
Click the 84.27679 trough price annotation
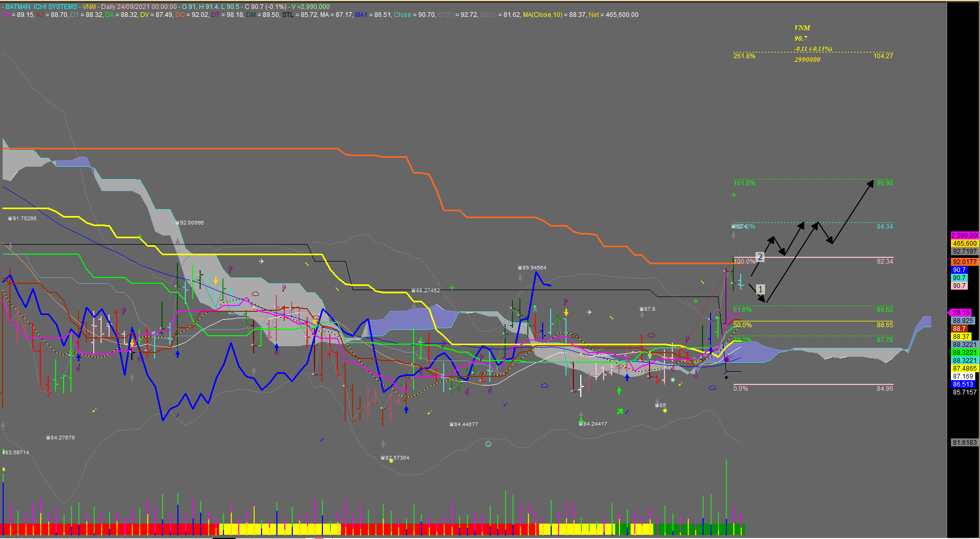pyautogui.click(x=60, y=437)
